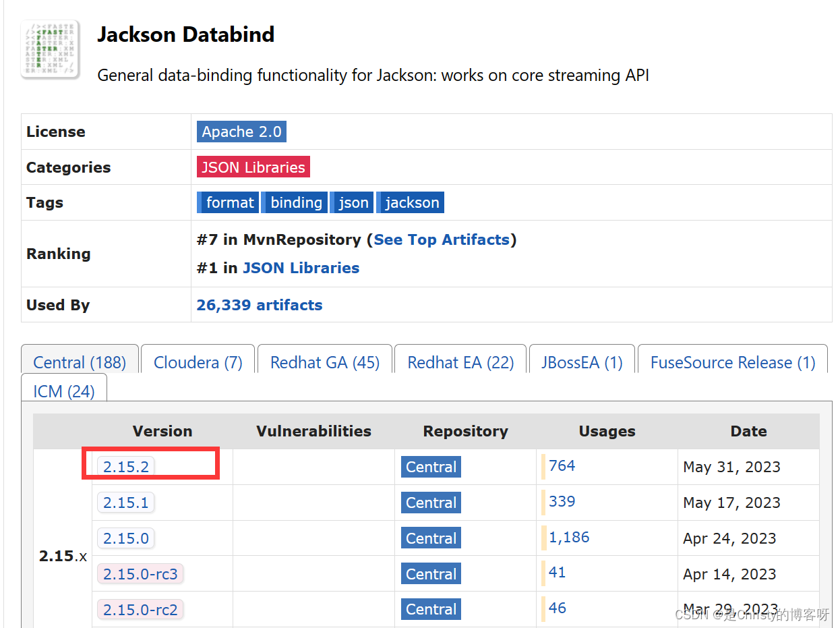Viewport: 840px width, 628px height.
Task: Switch to the Redhat EA (22) tab
Action: [460, 359]
